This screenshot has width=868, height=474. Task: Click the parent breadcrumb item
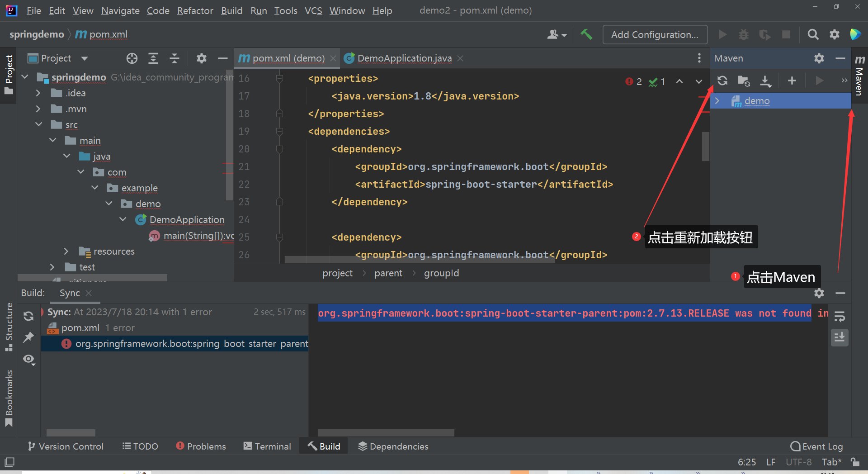click(x=388, y=273)
